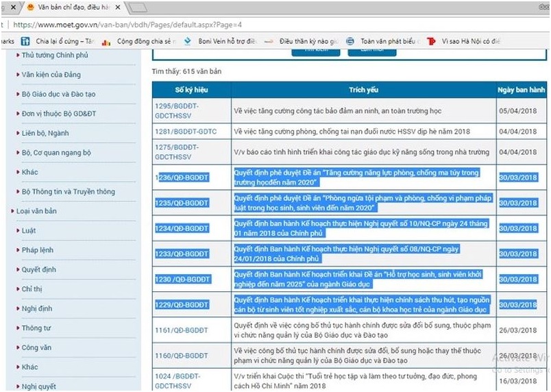Open 'Vì sao Hà Nội có' bookmark
Image resolution: width=551 pixels, height=392 pixels.
(464, 41)
